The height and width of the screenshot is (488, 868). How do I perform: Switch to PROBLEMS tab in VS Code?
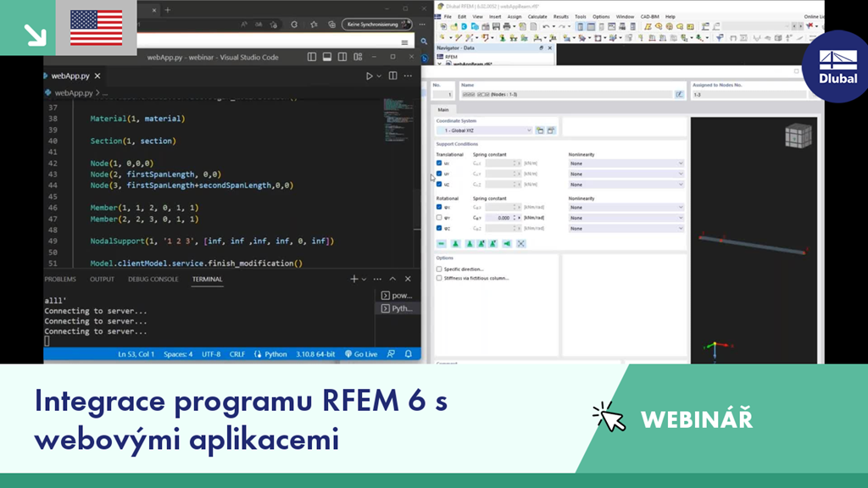60,279
